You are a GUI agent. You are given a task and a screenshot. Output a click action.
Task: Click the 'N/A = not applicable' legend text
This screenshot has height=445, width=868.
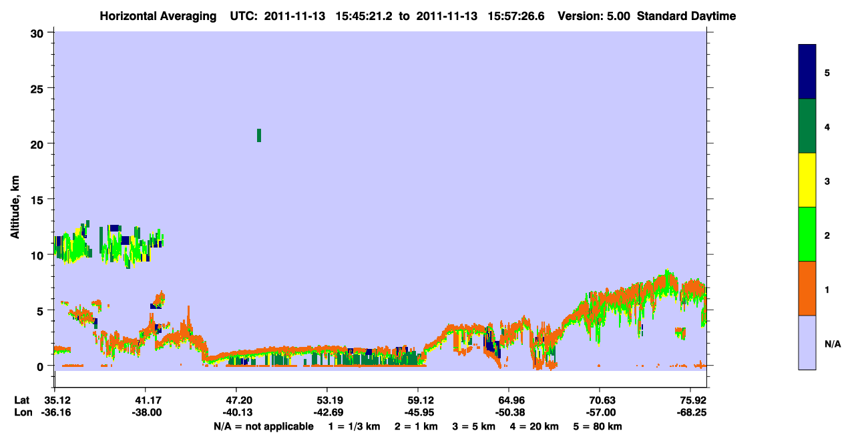coord(263,426)
